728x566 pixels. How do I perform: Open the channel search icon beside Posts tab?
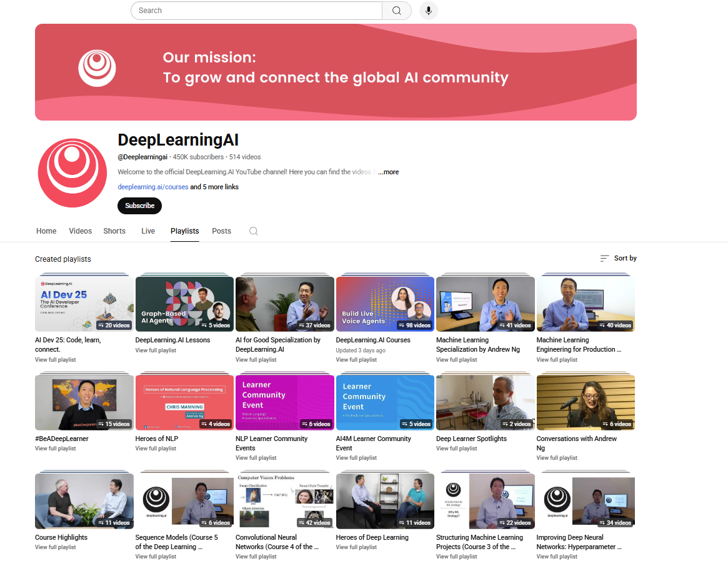point(253,231)
